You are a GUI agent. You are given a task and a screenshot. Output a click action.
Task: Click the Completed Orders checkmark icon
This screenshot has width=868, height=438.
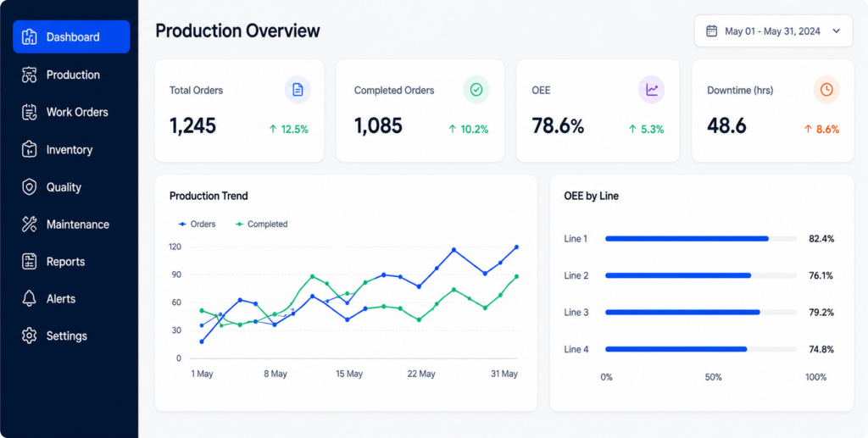pyautogui.click(x=476, y=90)
